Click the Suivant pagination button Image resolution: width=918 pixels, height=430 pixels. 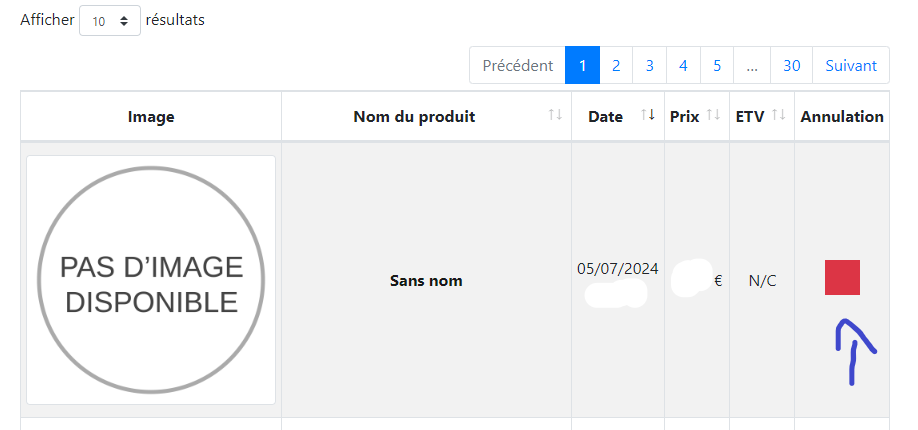851,66
